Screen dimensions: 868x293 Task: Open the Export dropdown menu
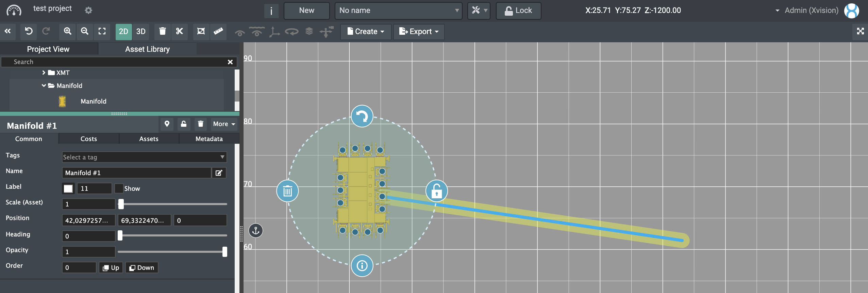pyautogui.click(x=419, y=31)
